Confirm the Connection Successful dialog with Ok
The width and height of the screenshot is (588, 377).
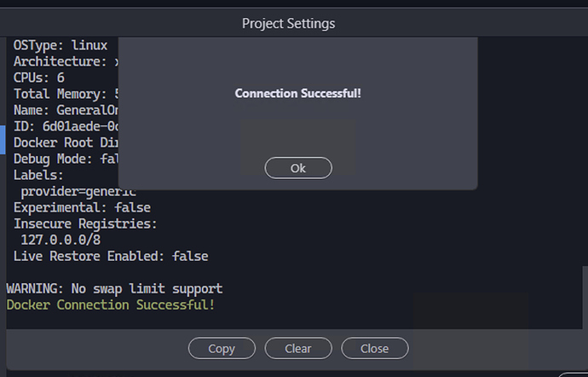pos(298,168)
